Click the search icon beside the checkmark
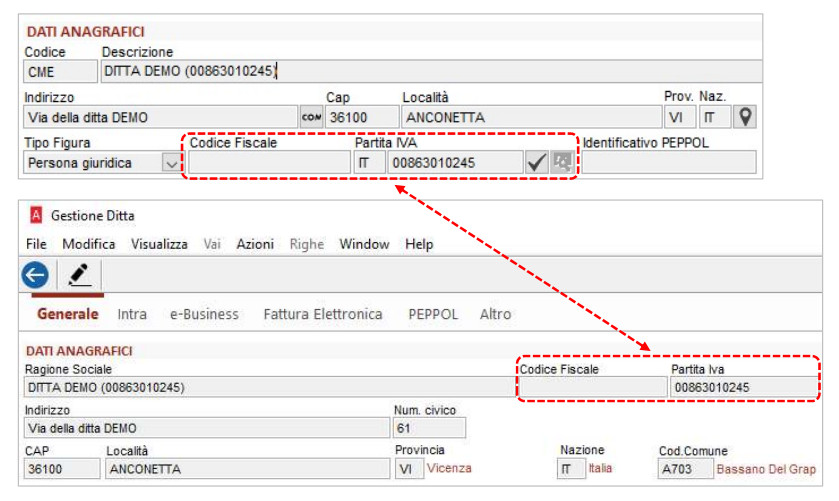Image resolution: width=839 pixels, height=501 pixels. 562,162
